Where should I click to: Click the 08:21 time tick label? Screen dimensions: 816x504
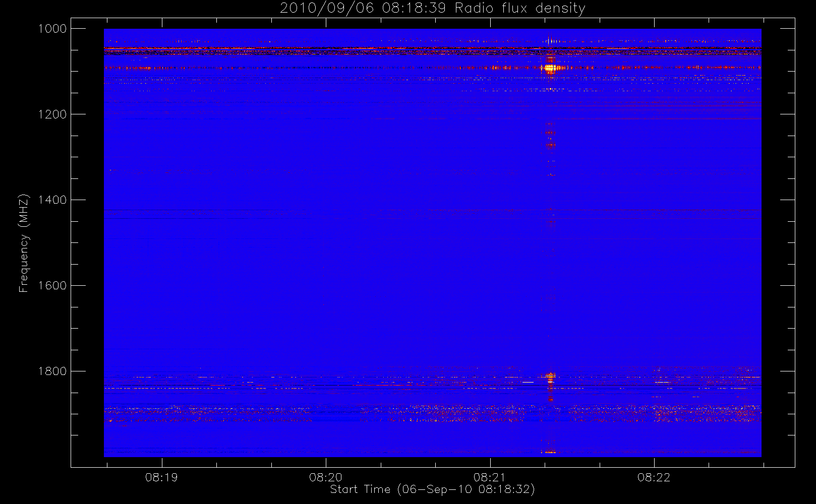point(490,477)
